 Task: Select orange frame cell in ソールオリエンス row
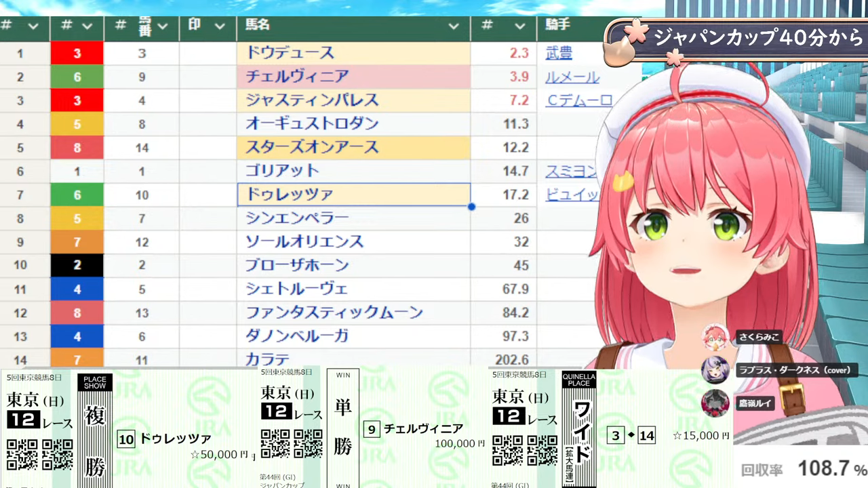pyautogui.click(x=77, y=242)
